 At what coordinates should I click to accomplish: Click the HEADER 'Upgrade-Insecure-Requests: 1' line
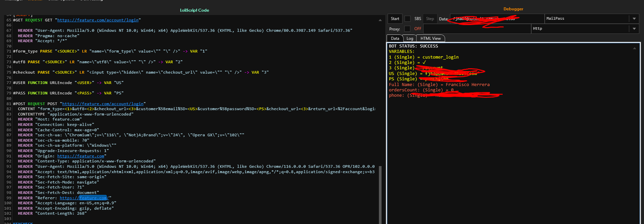63,151
